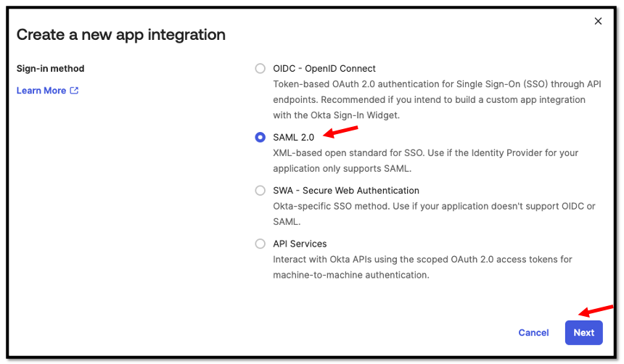
Task: Select the SWA radio button
Action: [x=260, y=191]
